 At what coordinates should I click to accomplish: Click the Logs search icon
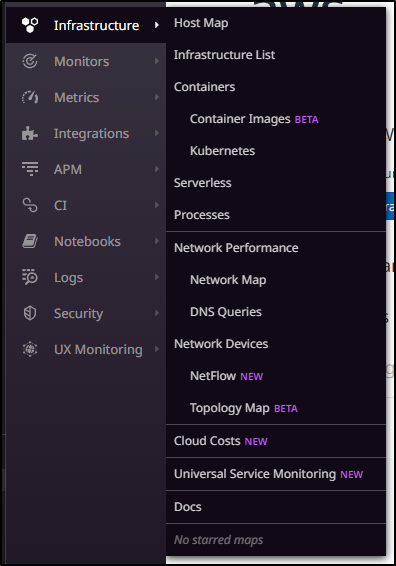30,277
